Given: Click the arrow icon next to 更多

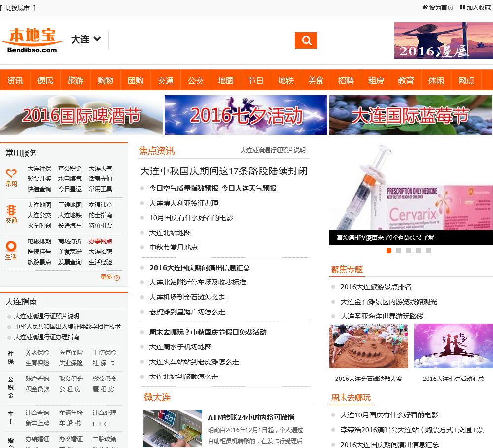Looking at the screenshot, I should pyautogui.click(x=117, y=277).
